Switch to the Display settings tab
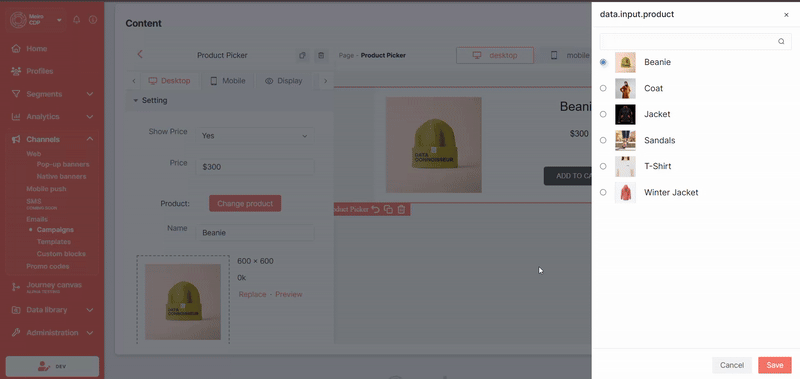This screenshot has height=379, width=800. (x=284, y=81)
